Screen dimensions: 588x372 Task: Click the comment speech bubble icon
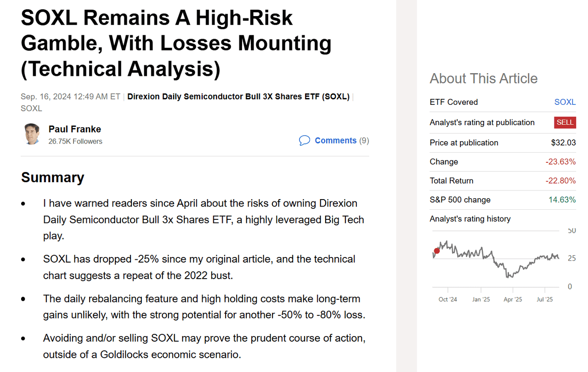[x=305, y=140]
